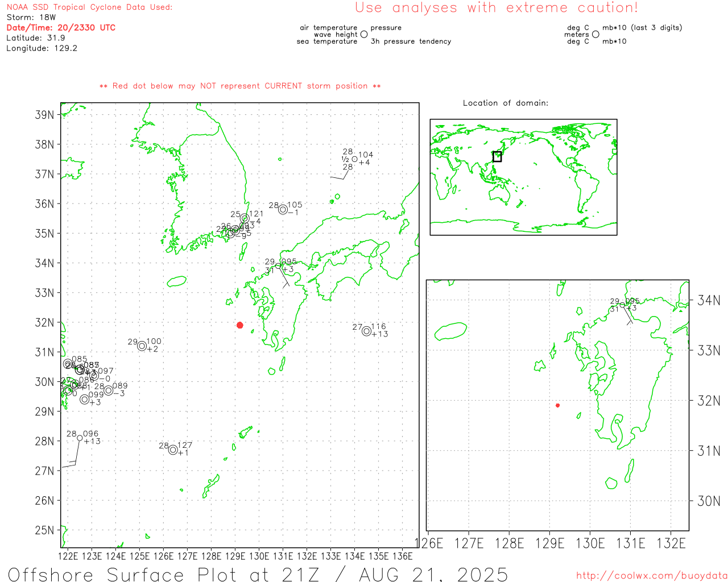
Task: Select station 095 marker in zoomed inset
Action: pos(622,305)
